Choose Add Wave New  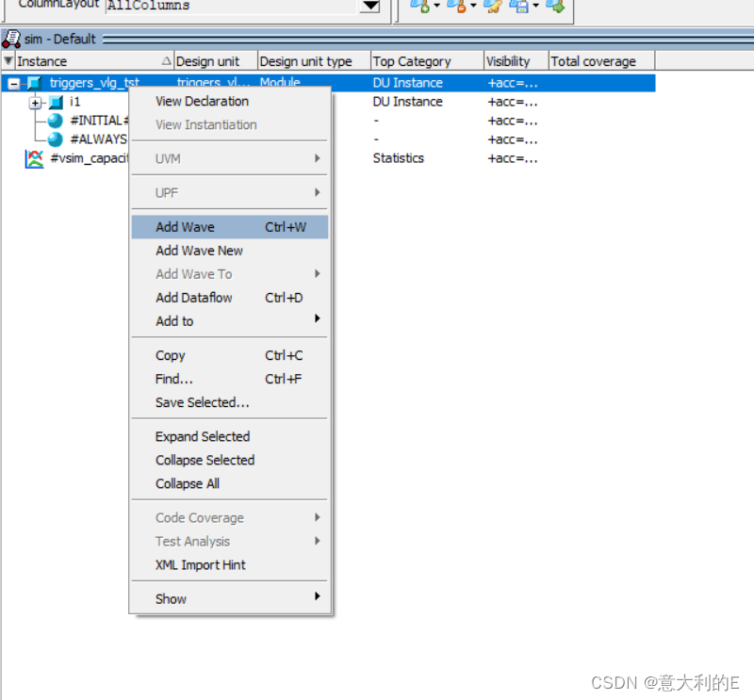point(230,251)
